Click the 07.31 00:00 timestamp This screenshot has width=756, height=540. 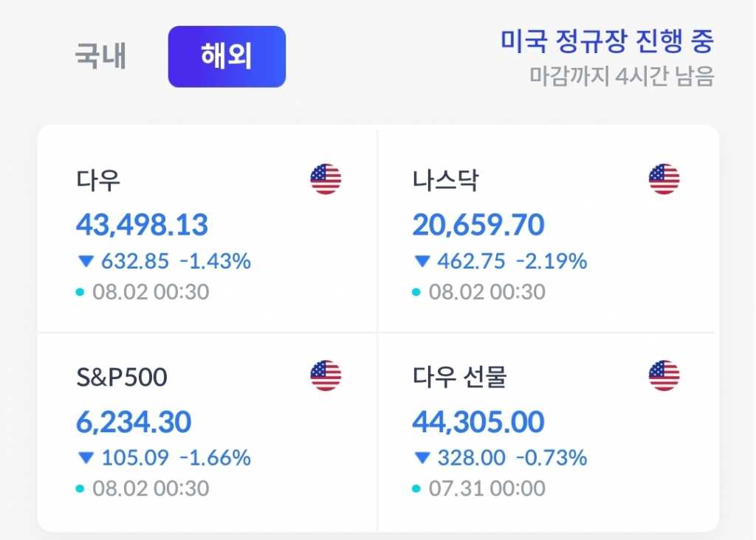(x=487, y=488)
